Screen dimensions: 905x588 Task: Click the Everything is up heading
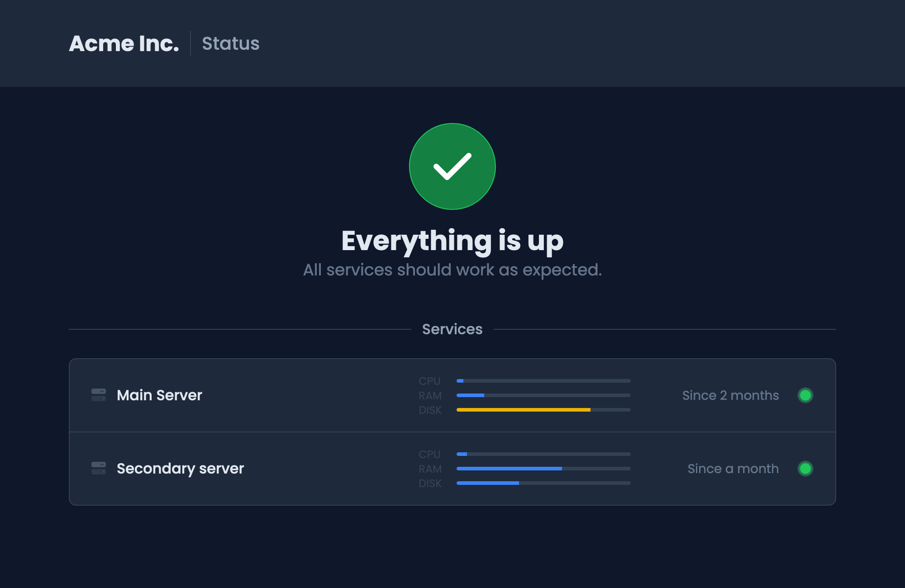tap(452, 241)
